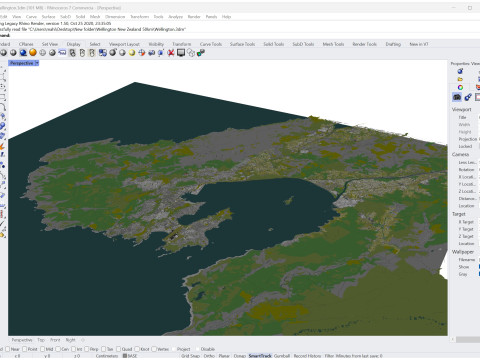Image resolution: width=480 pixels, height=360 pixels.
Task: Open the Perspective viewport title dropdown arrow
Action: 37,63
